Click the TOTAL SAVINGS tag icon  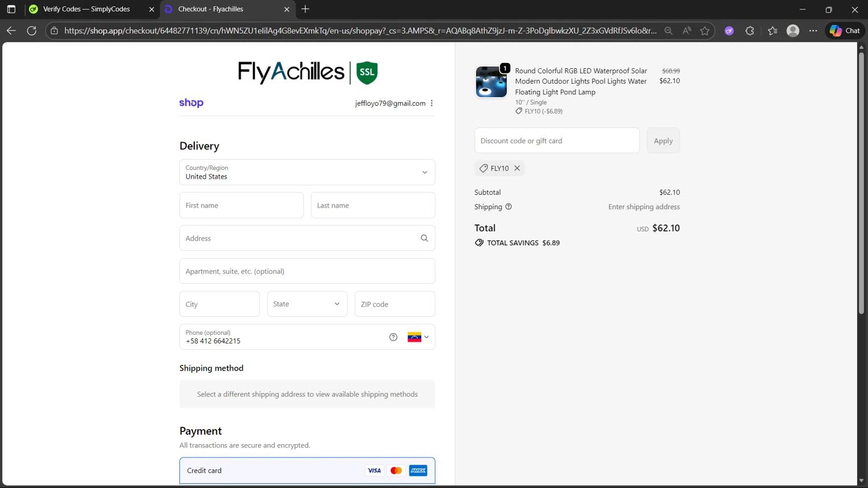pos(479,243)
